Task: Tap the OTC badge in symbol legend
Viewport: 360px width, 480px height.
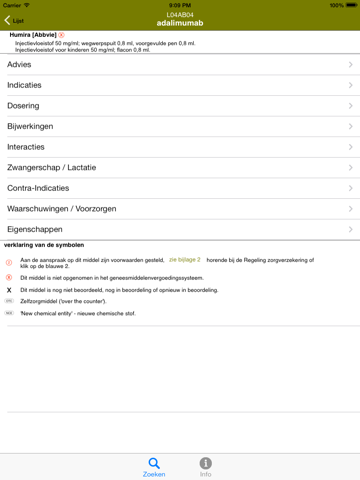Action: (x=9, y=301)
